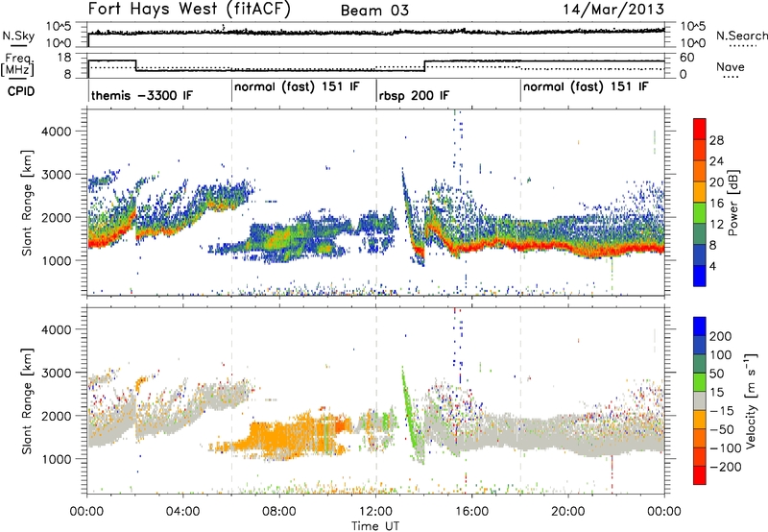Viewport: 768px width, 532px height.
Task: Click the 'Time UT' axis label
Action: click(375, 526)
